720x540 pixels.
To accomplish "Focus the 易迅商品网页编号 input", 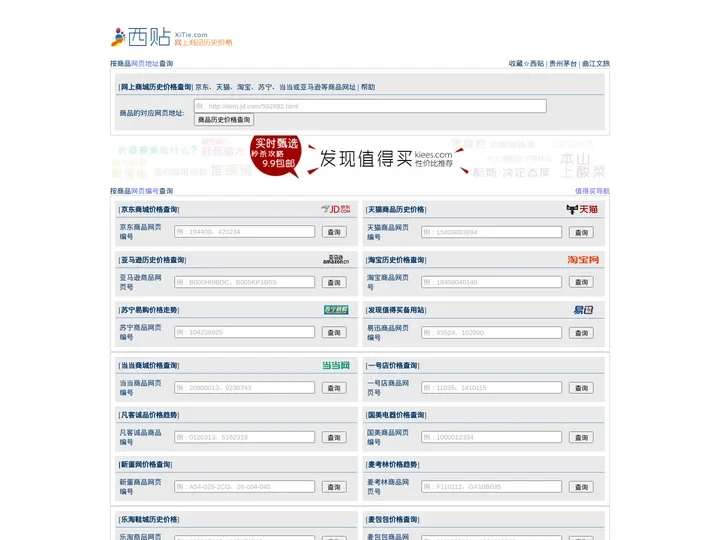I will tap(491, 332).
